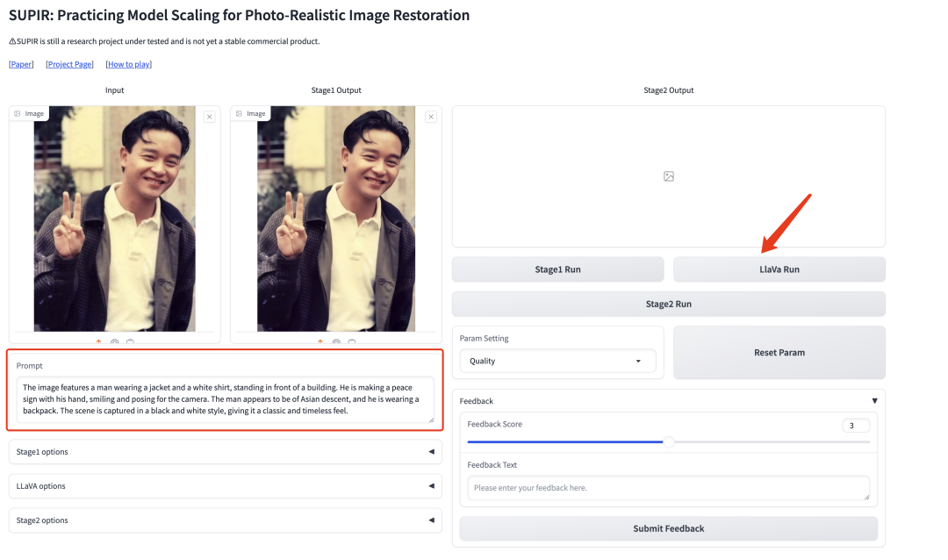Click the Stage2 Run button
948x560 pixels.
668,304
